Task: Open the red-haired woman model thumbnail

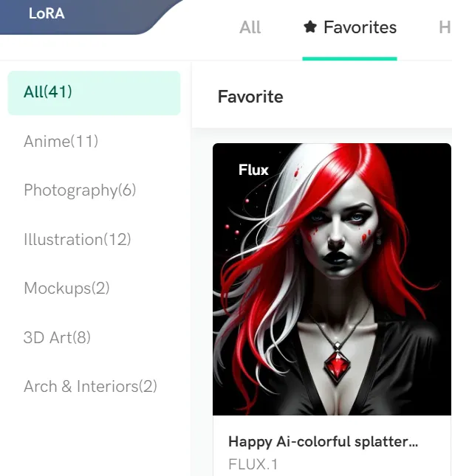Action: pyautogui.click(x=332, y=279)
